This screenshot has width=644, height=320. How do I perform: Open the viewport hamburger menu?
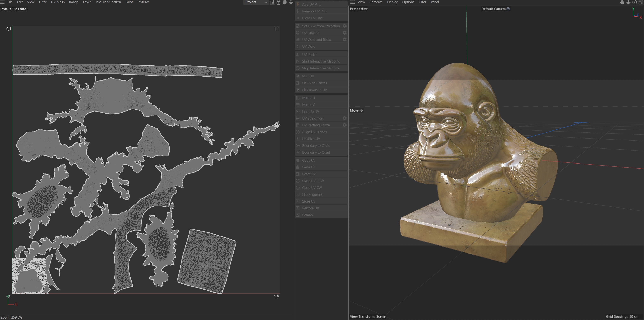tap(352, 2)
